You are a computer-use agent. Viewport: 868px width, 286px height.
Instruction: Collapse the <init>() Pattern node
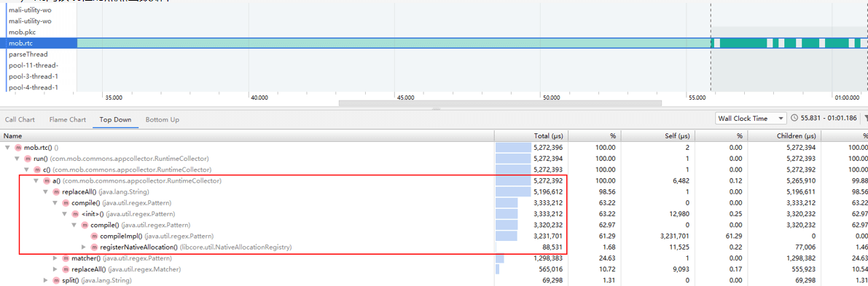pos(64,214)
